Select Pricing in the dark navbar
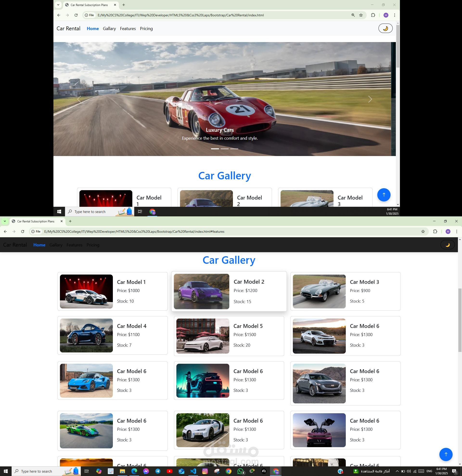Screen dimensions: 462x476 pyautogui.click(x=93, y=245)
